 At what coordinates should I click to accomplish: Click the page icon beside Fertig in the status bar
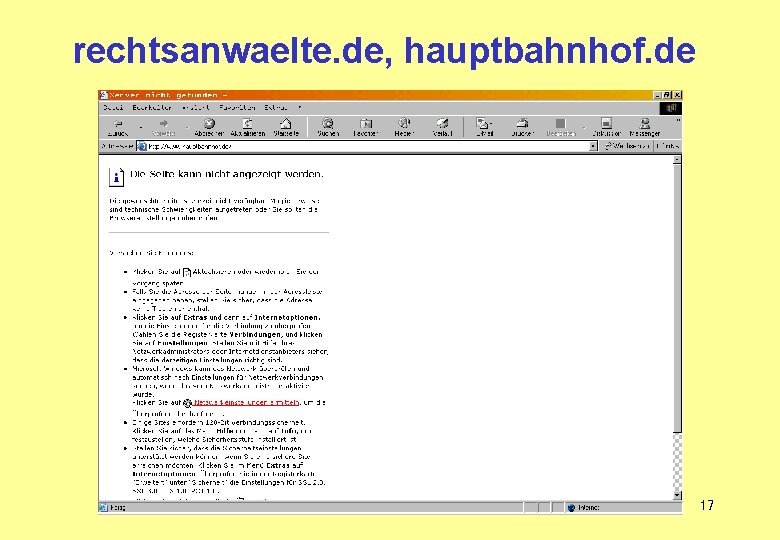(103, 508)
